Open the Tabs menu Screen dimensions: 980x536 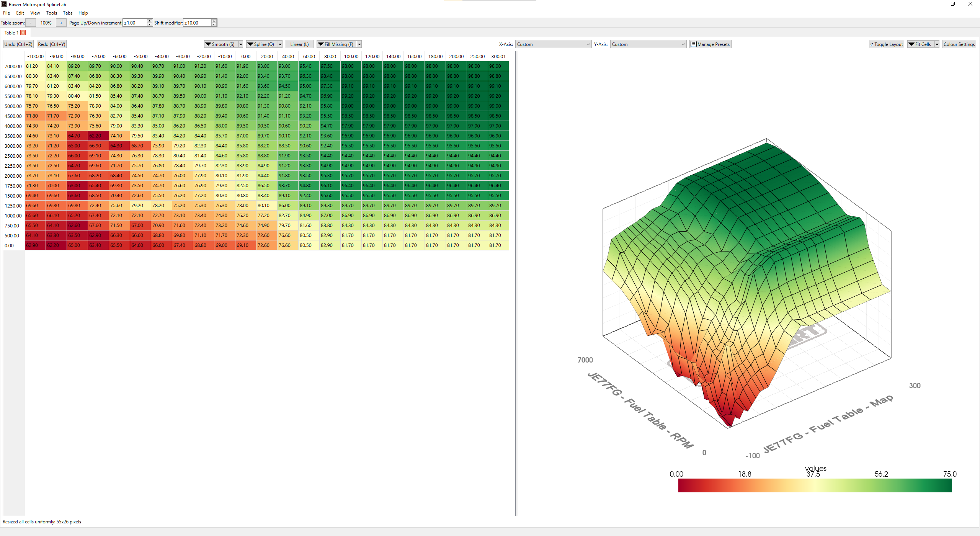(67, 13)
